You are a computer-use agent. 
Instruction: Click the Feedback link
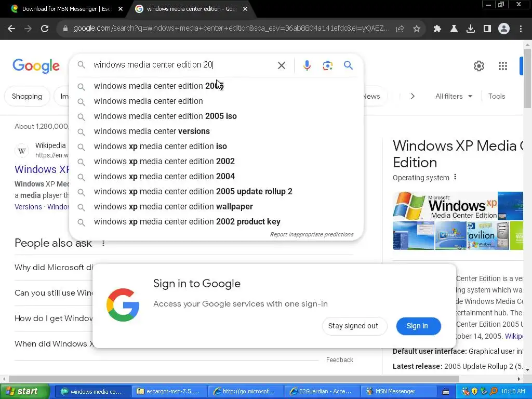point(340,360)
